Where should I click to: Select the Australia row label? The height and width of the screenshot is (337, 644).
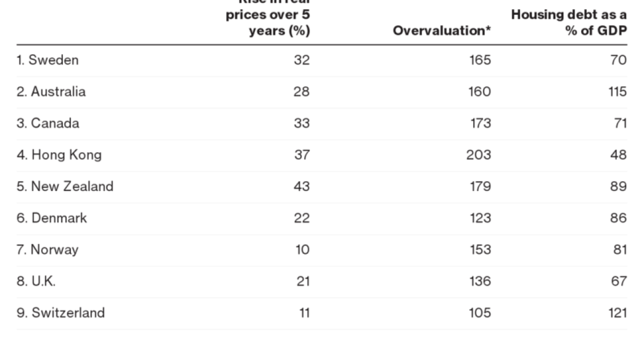coord(51,91)
